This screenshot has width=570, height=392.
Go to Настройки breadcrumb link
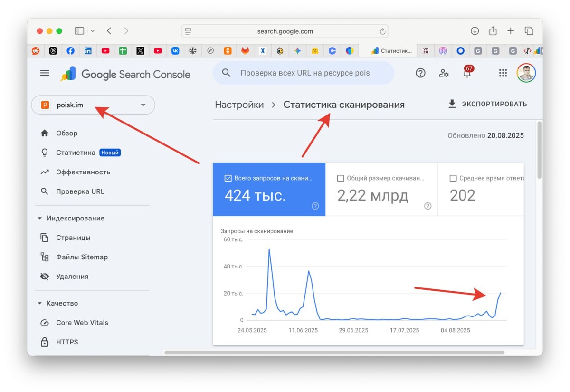click(x=239, y=105)
